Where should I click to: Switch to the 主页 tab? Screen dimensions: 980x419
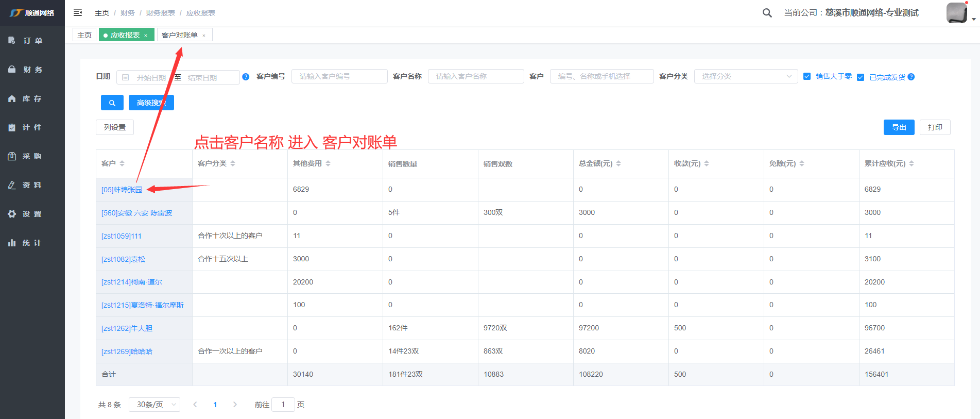pos(84,35)
